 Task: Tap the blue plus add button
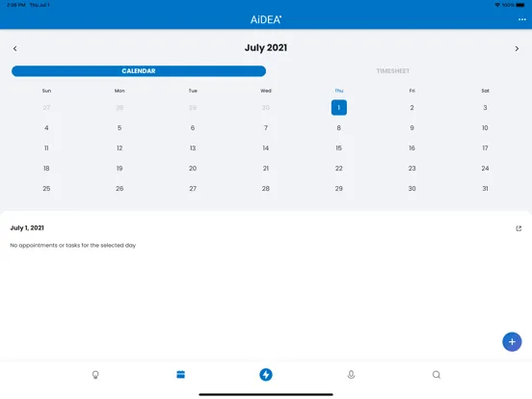coord(512,342)
